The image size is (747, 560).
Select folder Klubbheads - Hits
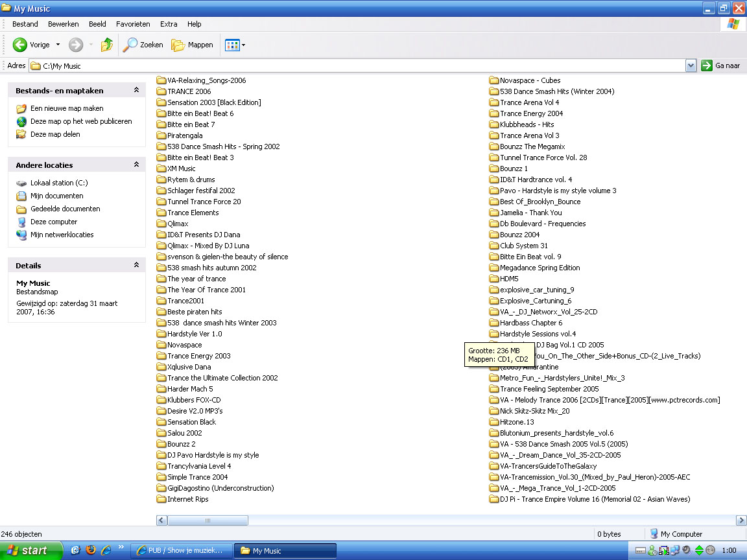(521, 124)
